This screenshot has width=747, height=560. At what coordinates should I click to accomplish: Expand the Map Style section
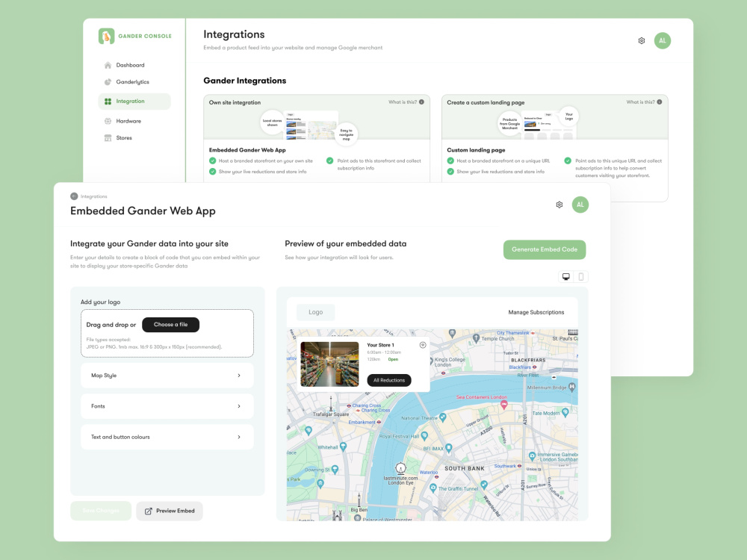[167, 376]
